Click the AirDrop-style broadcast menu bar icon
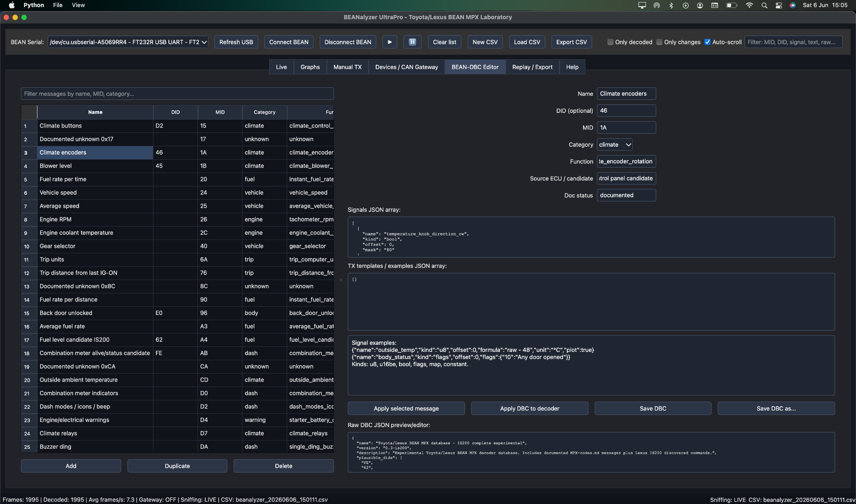 tap(657, 5)
